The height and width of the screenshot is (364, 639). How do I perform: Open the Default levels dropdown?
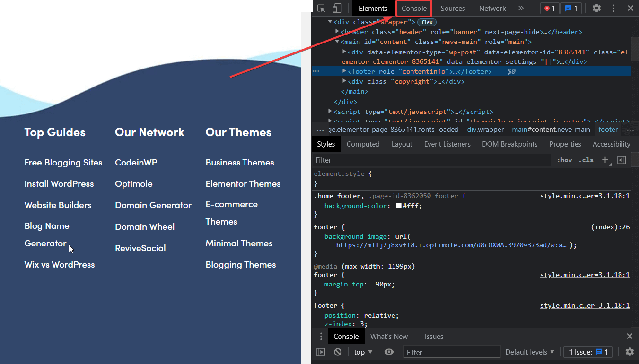pos(529,352)
